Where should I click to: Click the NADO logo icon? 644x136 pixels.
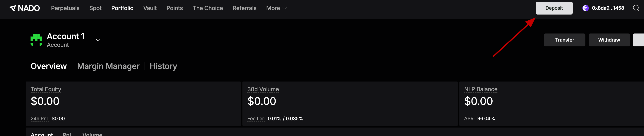pos(13,8)
